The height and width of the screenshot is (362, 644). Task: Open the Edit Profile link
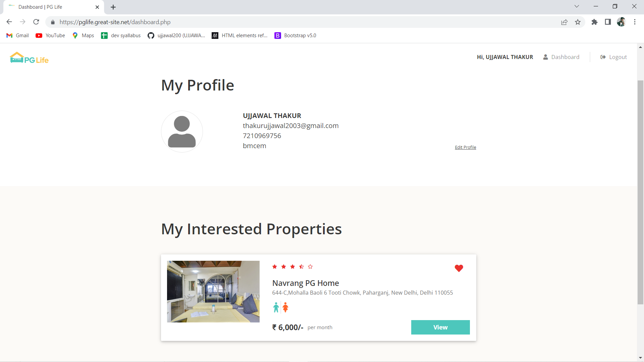[465, 147]
